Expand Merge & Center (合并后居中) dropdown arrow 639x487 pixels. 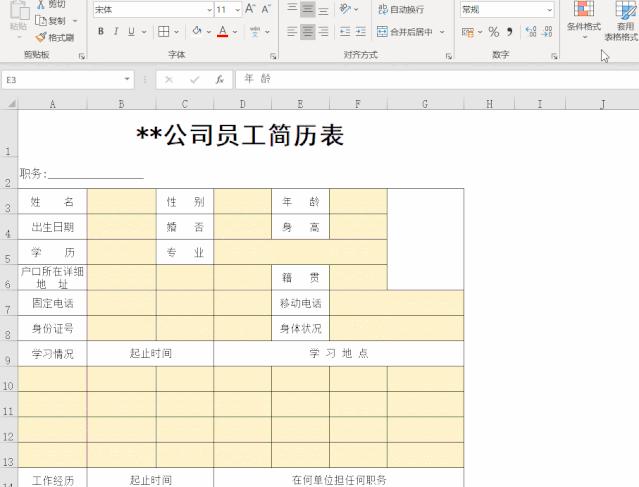[x=442, y=32]
